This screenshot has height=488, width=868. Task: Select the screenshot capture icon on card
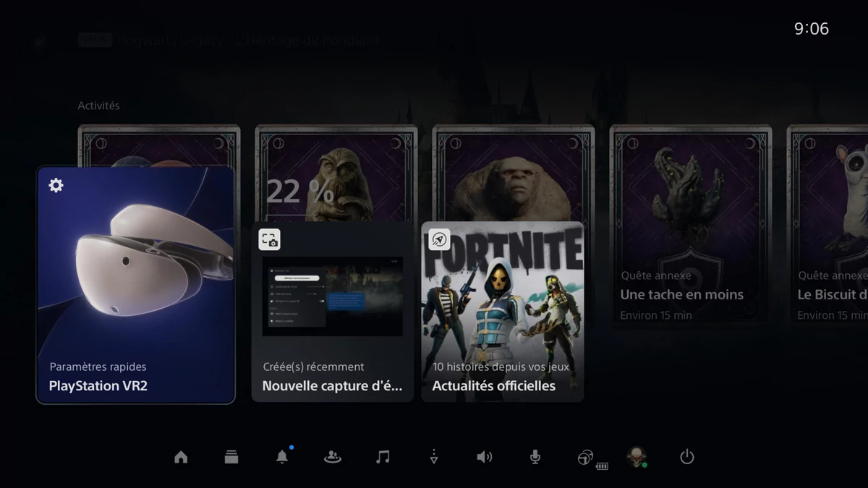point(270,239)
